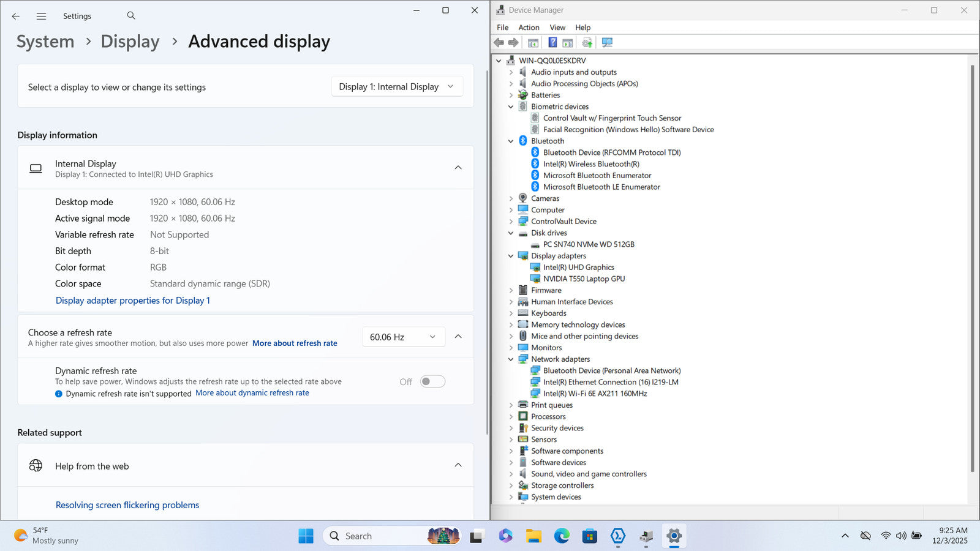The image size is (980, 551).
Task: Open Microsoft Edge from the taskbar
Action: (x=562, y=536)
